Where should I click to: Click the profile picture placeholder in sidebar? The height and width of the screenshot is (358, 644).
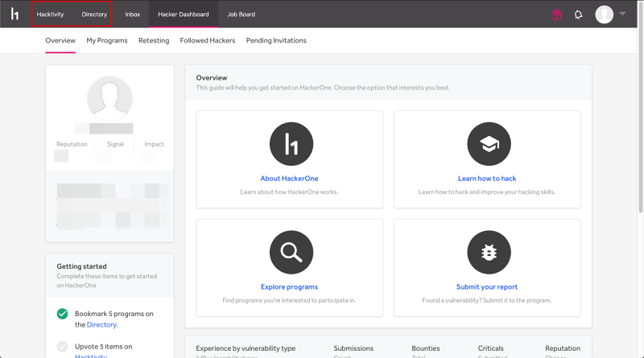point(109,98)
